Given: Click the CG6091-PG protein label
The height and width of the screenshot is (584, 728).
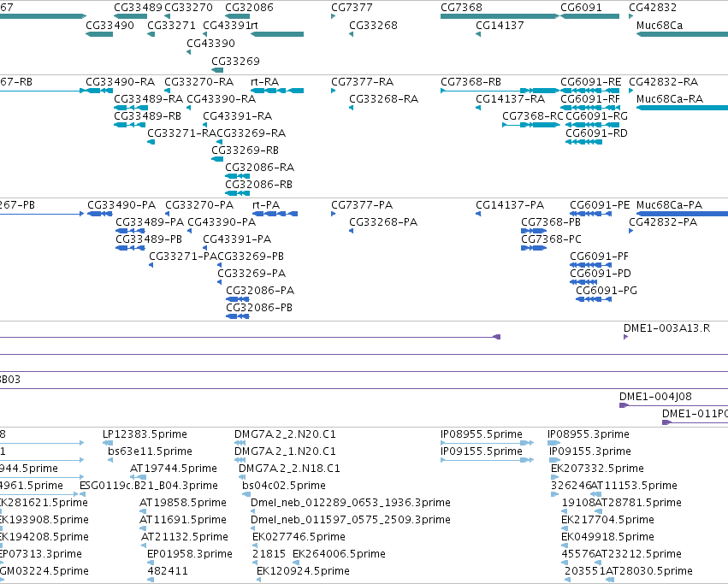Looking at the screenshot, I should (607, 291).
